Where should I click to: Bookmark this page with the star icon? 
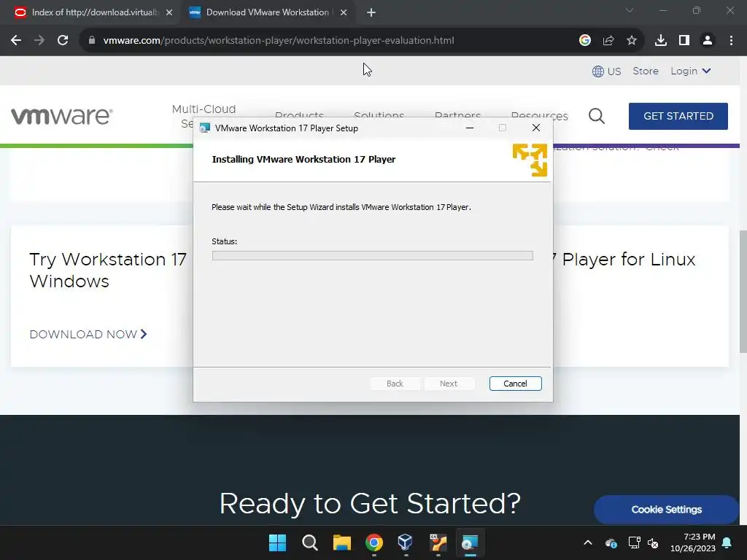pyautogui.click(x=632, y=41)
